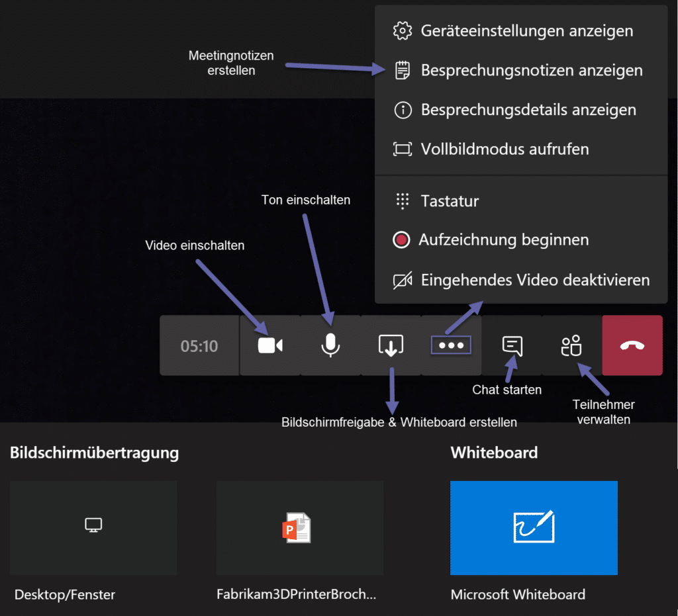The width and height of the screenshot is (678, 616).
Task: Show the participants panel icon
Action: (x=571, y=345)
